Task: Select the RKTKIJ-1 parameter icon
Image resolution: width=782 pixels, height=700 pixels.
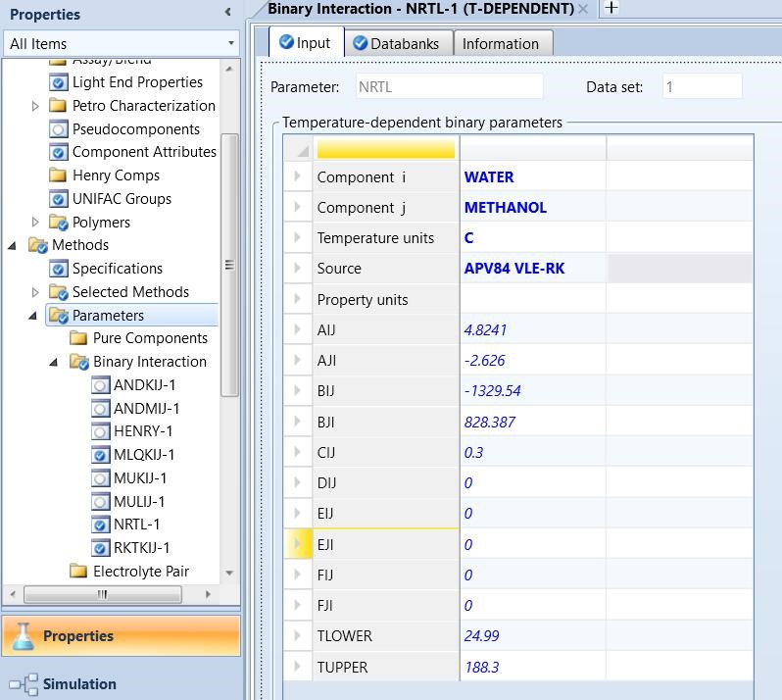Action: [99, 548]
